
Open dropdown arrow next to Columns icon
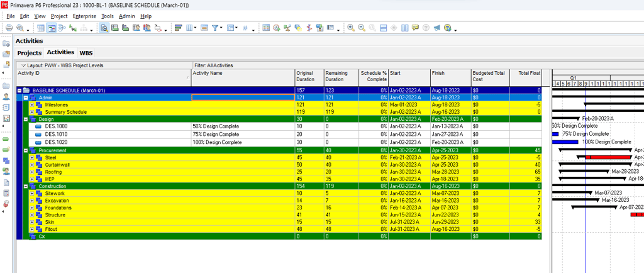pyautogui.click(x=195, y=28)
